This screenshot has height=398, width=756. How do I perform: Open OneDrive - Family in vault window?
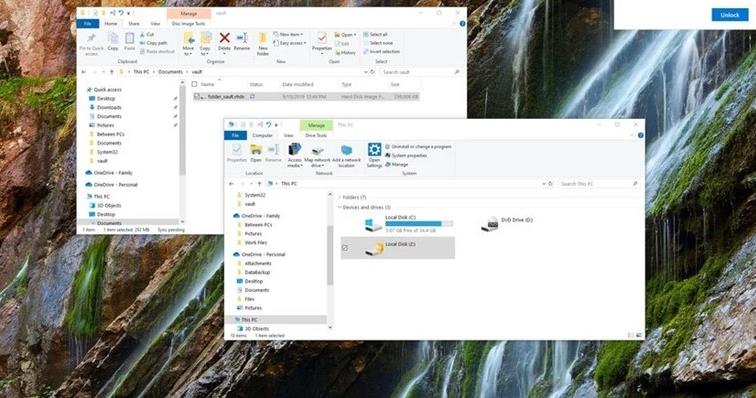point(113,173)
